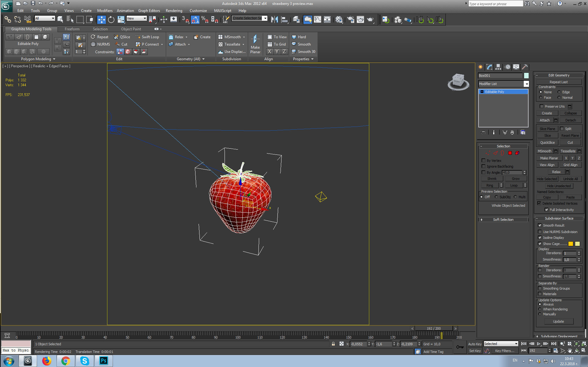The height and width of the screenshot is (367, 588).
Task: Expand the Soft Selection rollout
Action: pyautogui.click(x=503, y=220)
